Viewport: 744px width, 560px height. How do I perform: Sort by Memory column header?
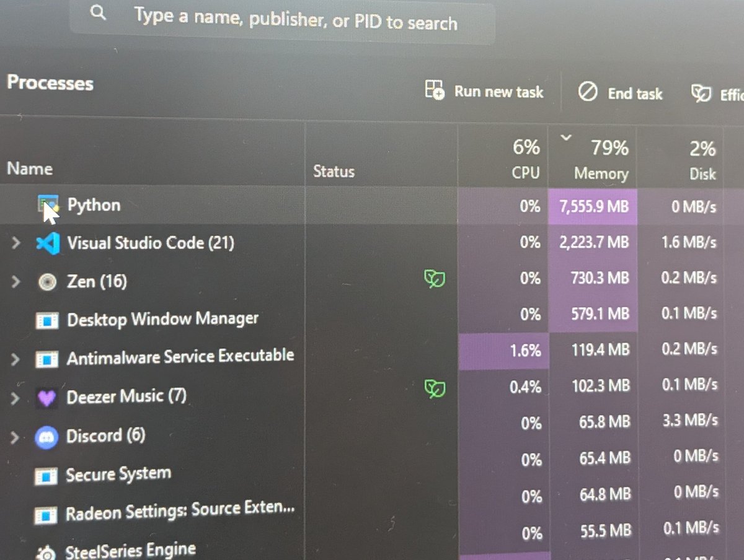600,161
